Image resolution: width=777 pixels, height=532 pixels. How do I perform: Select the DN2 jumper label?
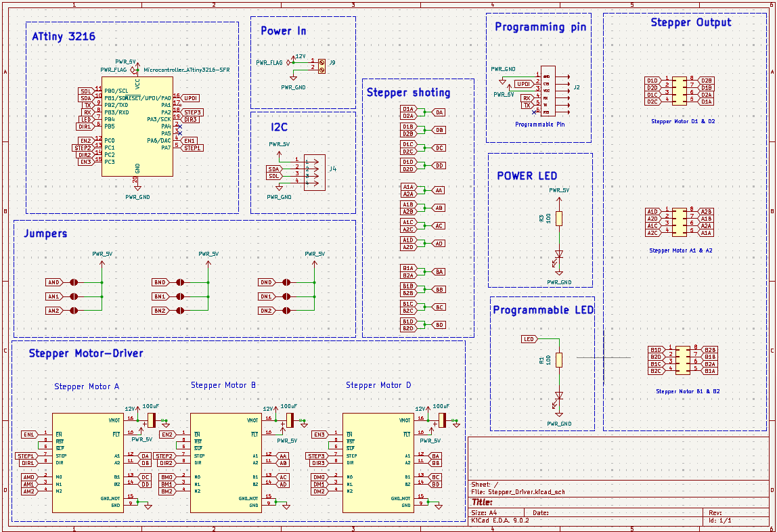pyautogui.click(x=267, y=311)
